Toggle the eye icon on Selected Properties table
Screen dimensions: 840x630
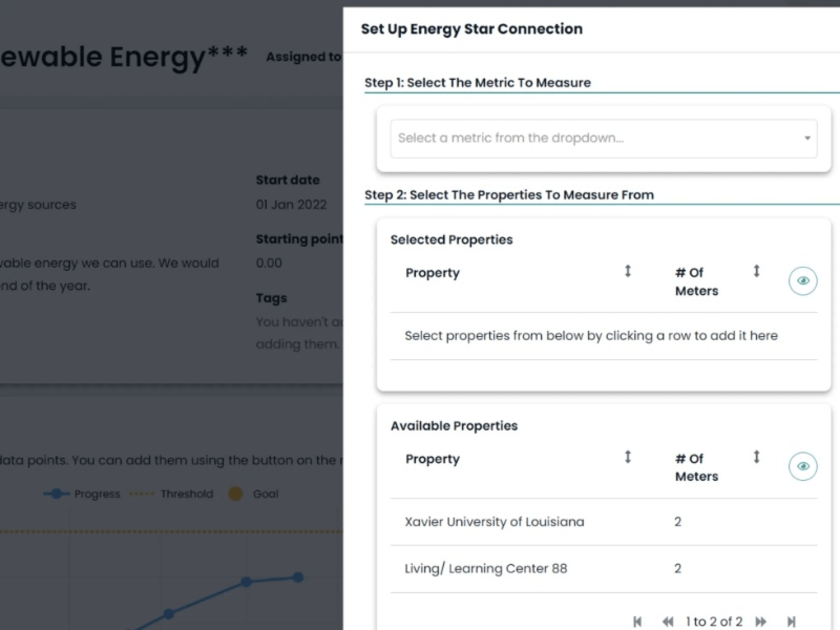coord(803,281)
